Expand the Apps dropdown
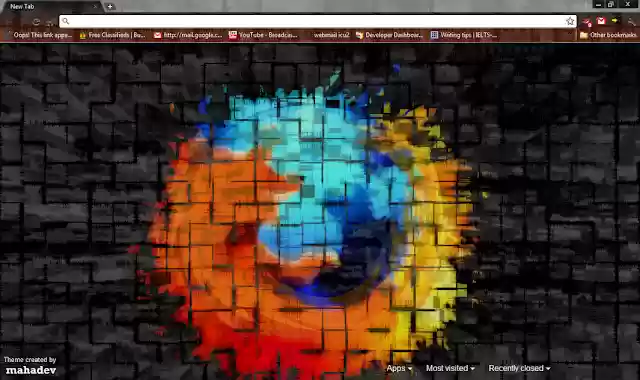Image resolution: width=640 pixels, height=380 pixels. point(399,368)
